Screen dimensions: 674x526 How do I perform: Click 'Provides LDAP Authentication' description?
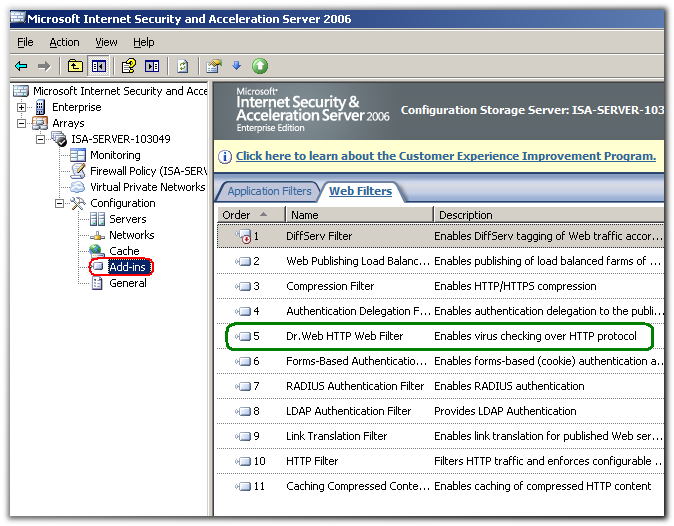tap(505, 411)
